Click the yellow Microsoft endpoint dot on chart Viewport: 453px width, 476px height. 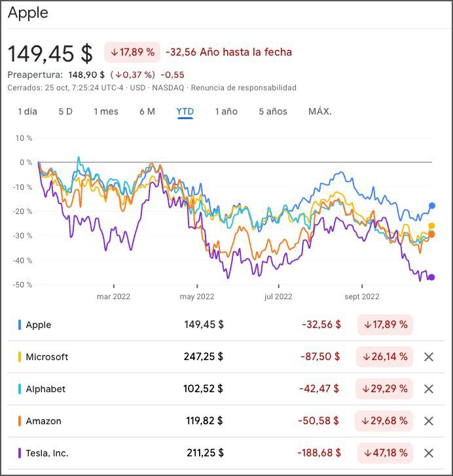432,226
